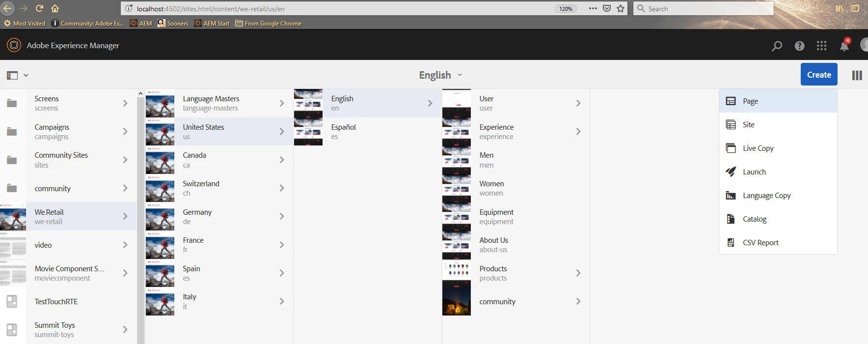The width and height of the screenshot is (868, 344).
Task: Click the Catalog icon in Create menu
Action: [x=731, y=219]
